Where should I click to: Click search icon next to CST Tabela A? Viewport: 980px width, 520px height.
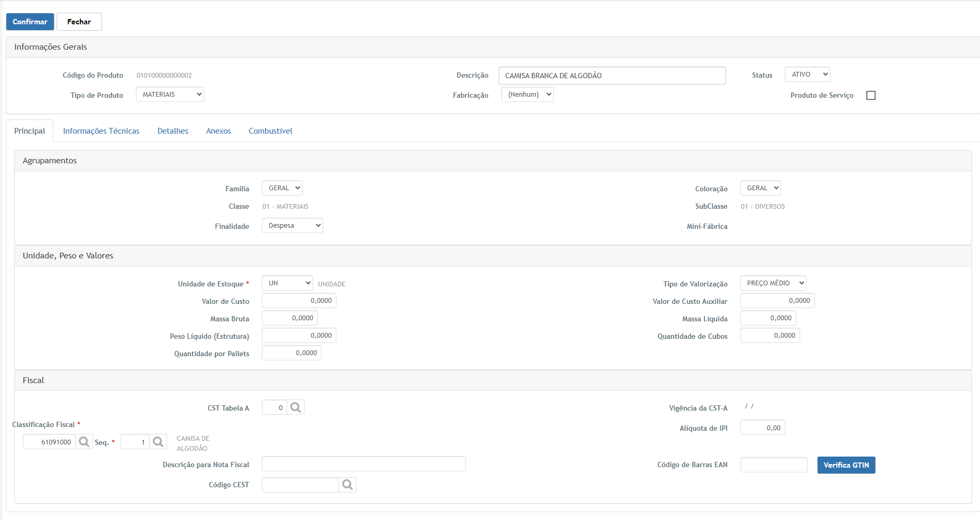coord(296,407)
